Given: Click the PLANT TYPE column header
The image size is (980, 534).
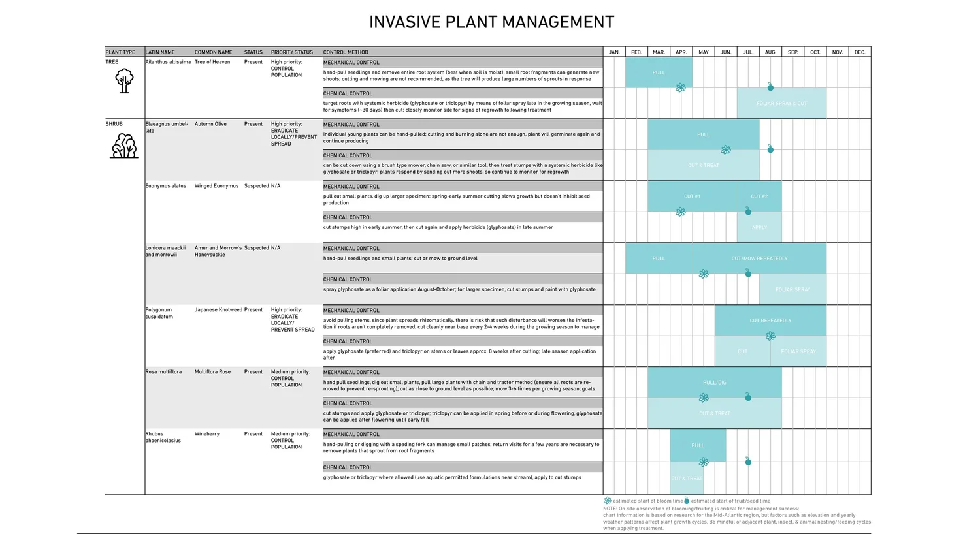Looking at the screenshot, I should [x=120, y=52].
